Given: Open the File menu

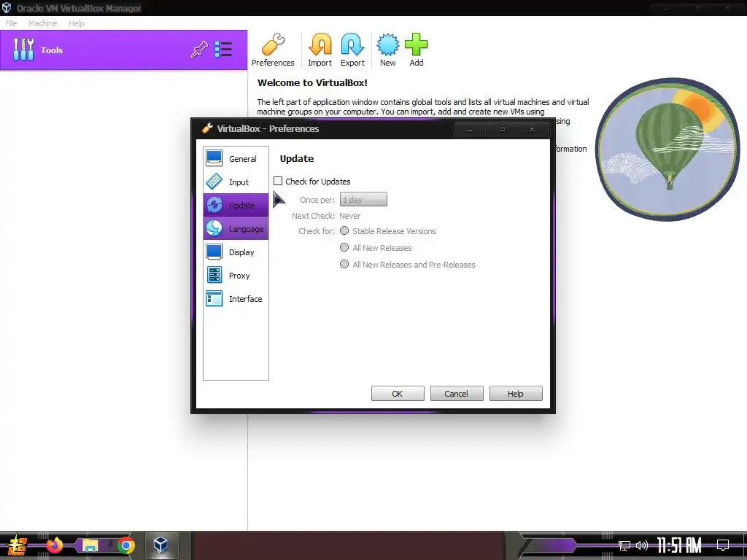Looking at the screenshot, I should pyautogui.click(x=11, y=23).
